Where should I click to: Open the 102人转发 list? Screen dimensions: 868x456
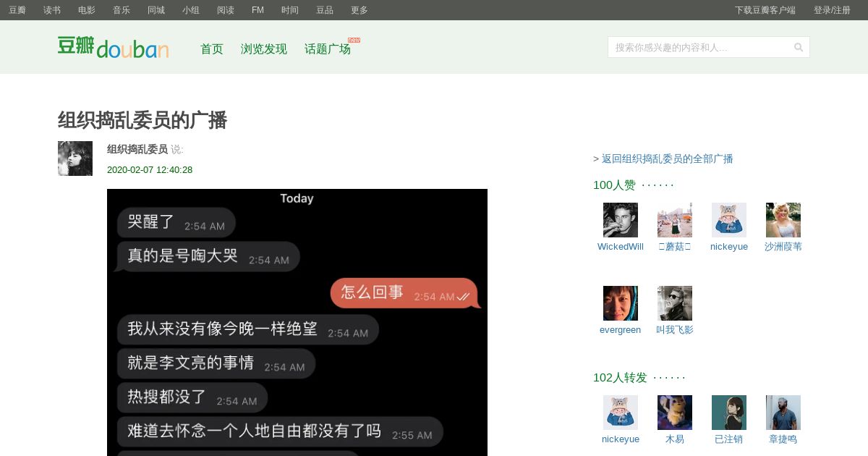pos(620,377)
